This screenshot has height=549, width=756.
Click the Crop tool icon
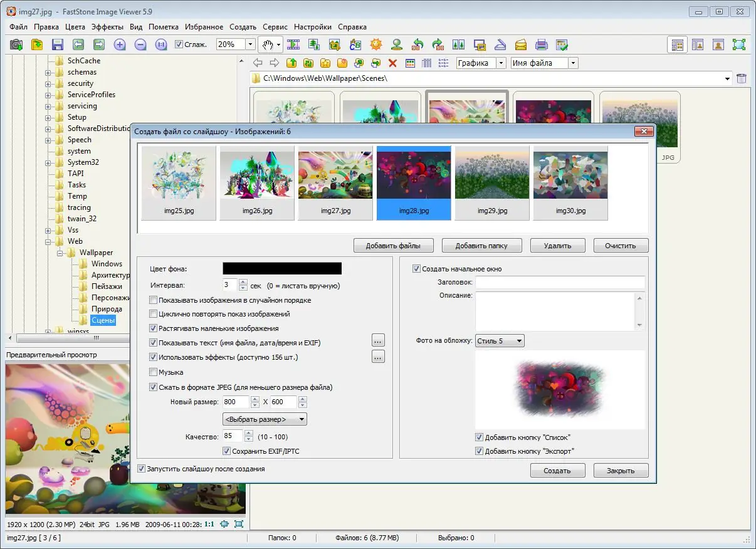(334, 44)
